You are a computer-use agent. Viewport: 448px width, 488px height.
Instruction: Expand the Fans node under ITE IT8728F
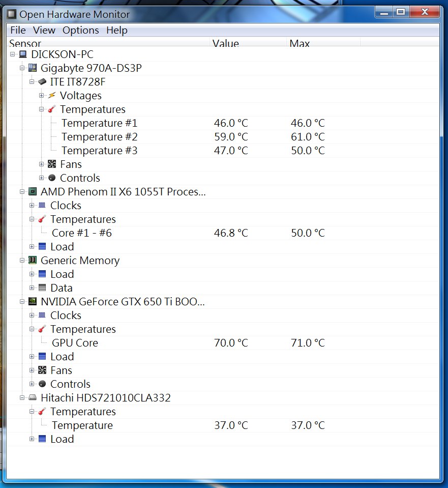(41, 164)
